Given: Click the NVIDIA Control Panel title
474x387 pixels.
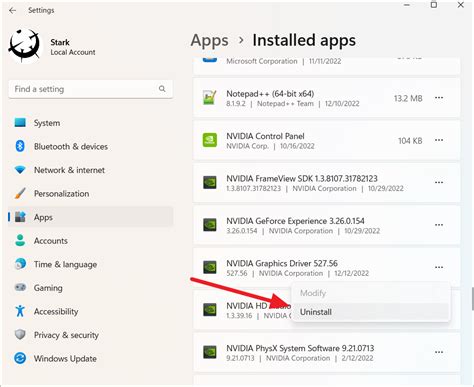Looking at the screenshot, I should (265, 136).
